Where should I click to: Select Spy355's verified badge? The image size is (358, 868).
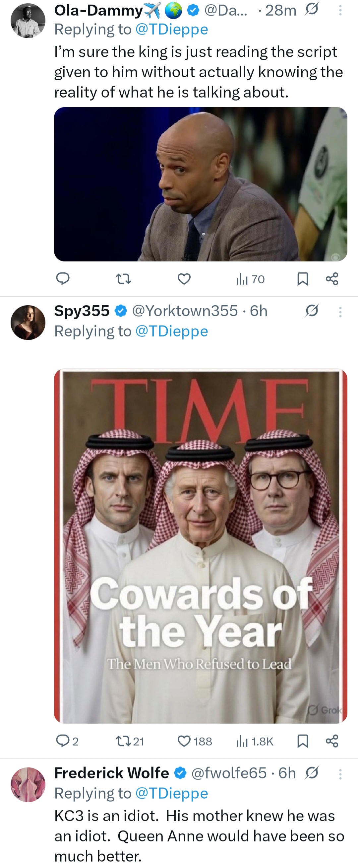[x=121, y=311]
